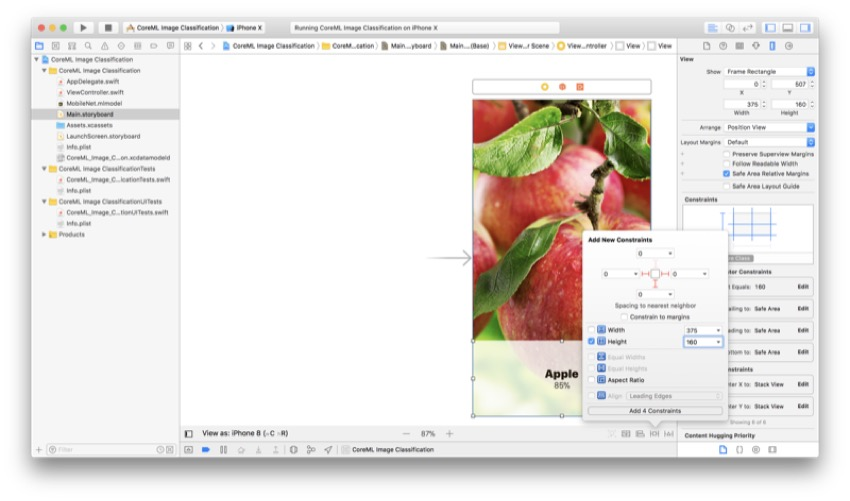Open the Show Frame Rectangle dropdown
This screenshot has width=850, height=501.
(770, 72)
